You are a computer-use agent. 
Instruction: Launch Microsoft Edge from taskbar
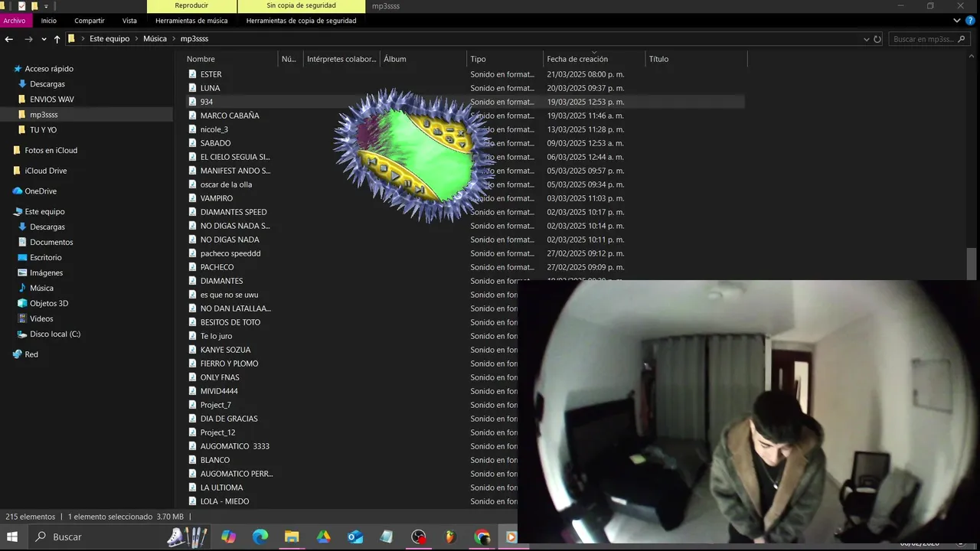(260, 537)
